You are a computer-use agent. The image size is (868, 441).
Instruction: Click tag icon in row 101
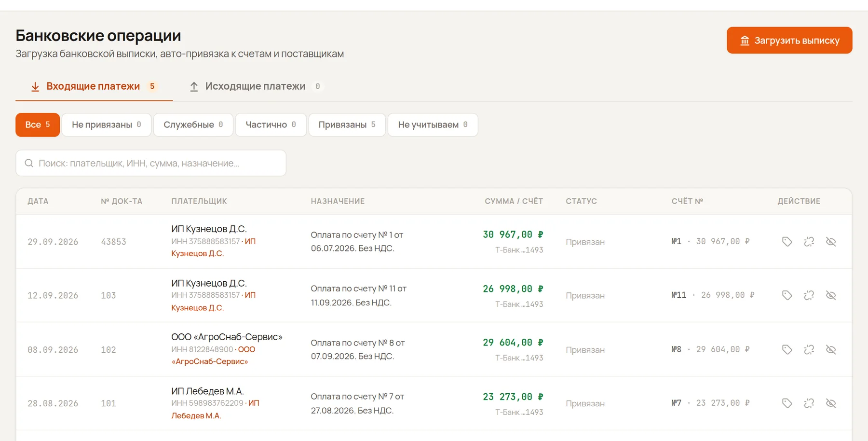[787, 403]
